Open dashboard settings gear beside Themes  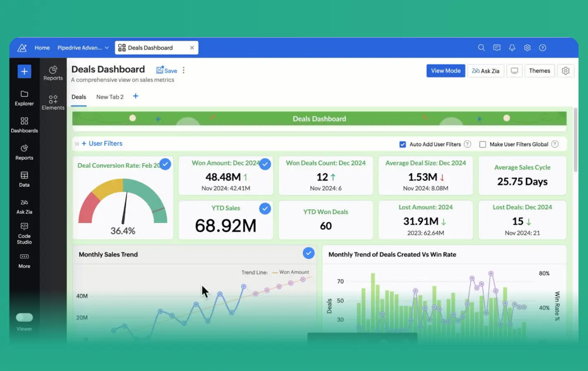(565, 71)
